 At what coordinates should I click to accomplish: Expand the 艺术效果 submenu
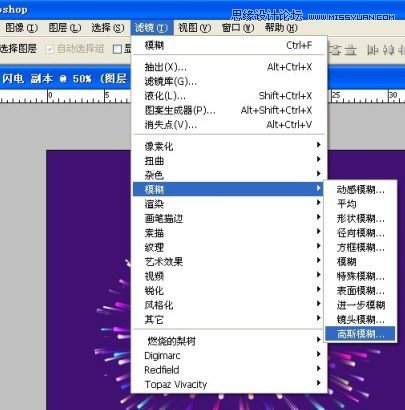[229, 262]
